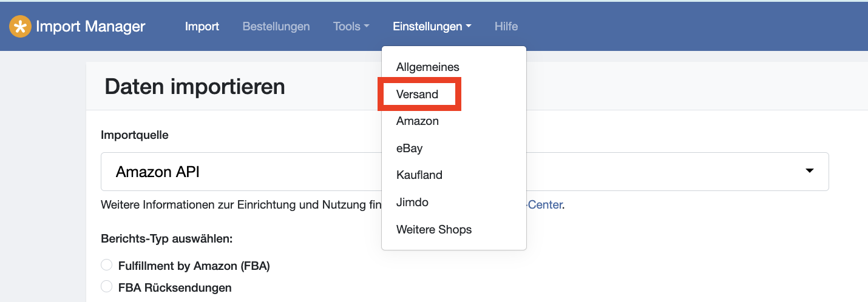This screenshot has width=868, height=302.
Task: Select FBA Rücksendungen radio button
Action: [107, 287]
